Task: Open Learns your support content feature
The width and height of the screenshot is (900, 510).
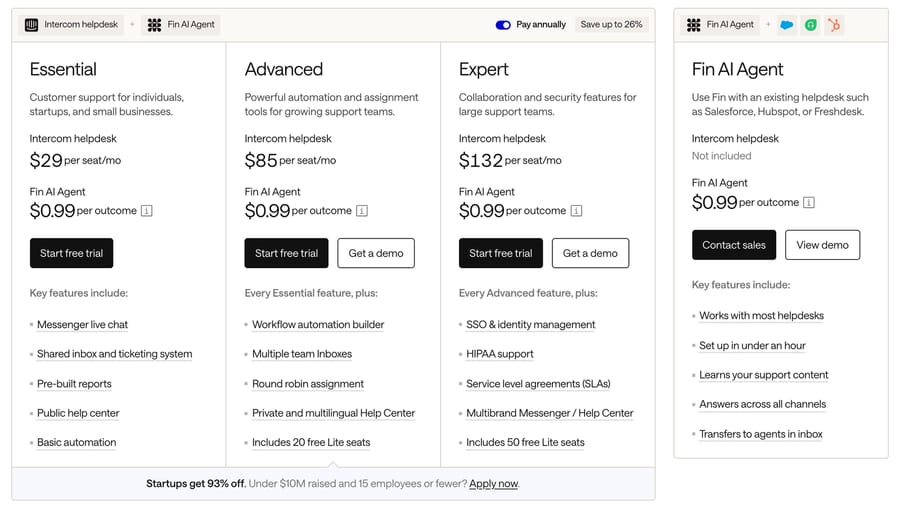Action: [764, 375]
